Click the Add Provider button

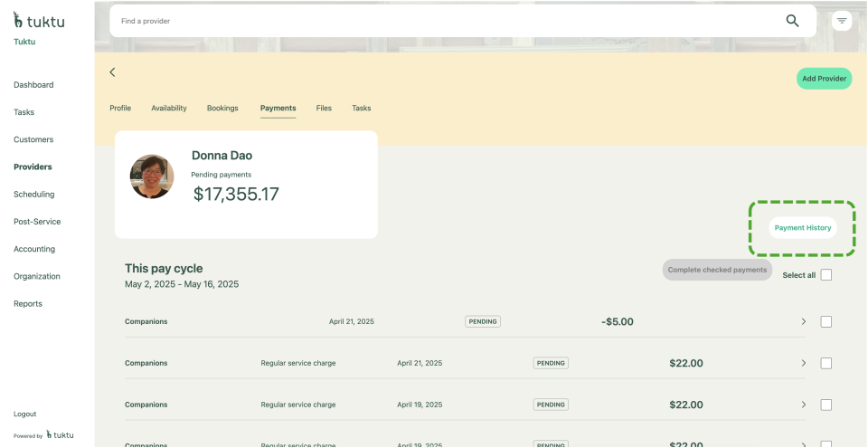click(824, 79)
